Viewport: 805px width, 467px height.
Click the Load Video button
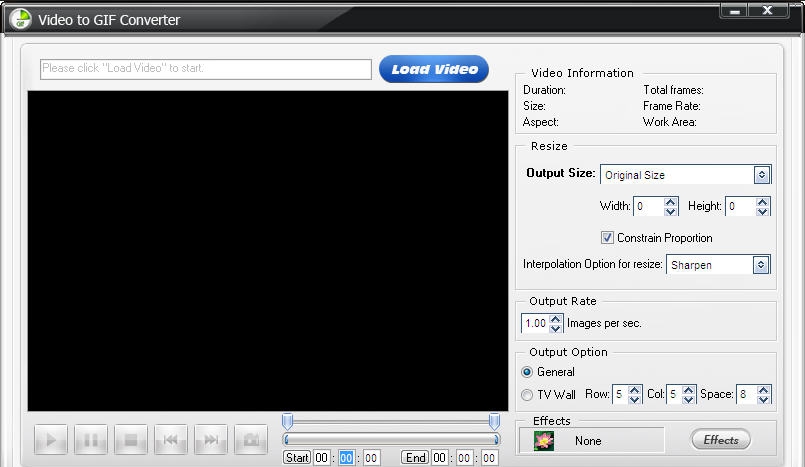point(434,69)
